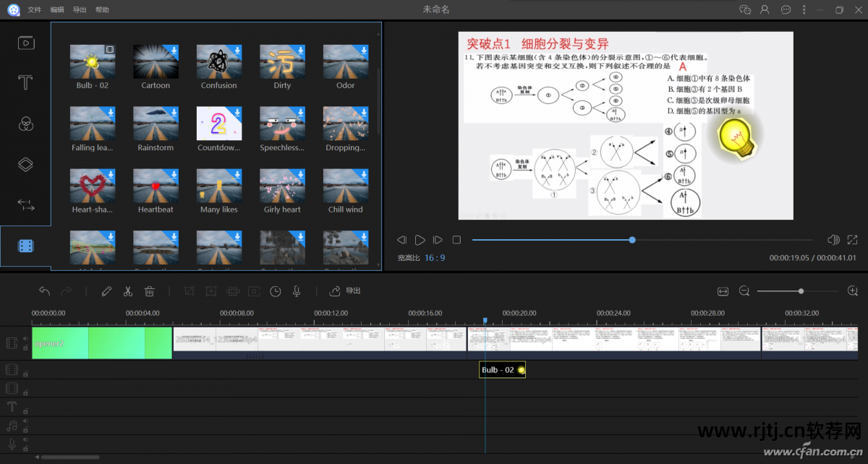Click the timeline zoom slider
The width and height of the screenshot is (868, 464).
pos(801,291)
